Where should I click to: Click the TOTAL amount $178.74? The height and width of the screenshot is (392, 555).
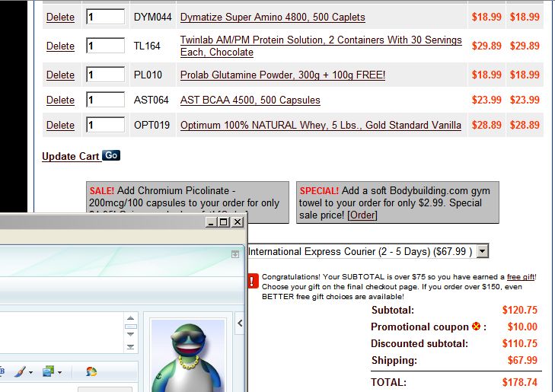tap(520, 382)
